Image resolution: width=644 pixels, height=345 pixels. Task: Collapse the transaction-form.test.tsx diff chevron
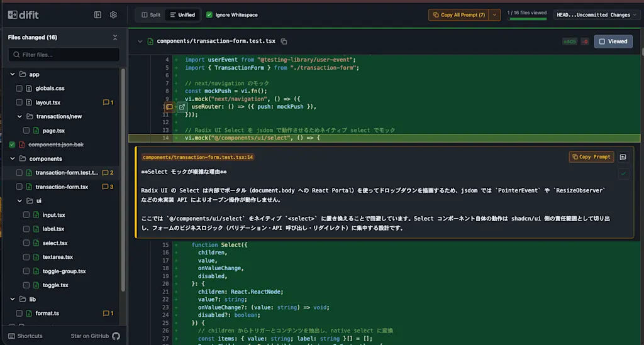(x=140, y=41)
